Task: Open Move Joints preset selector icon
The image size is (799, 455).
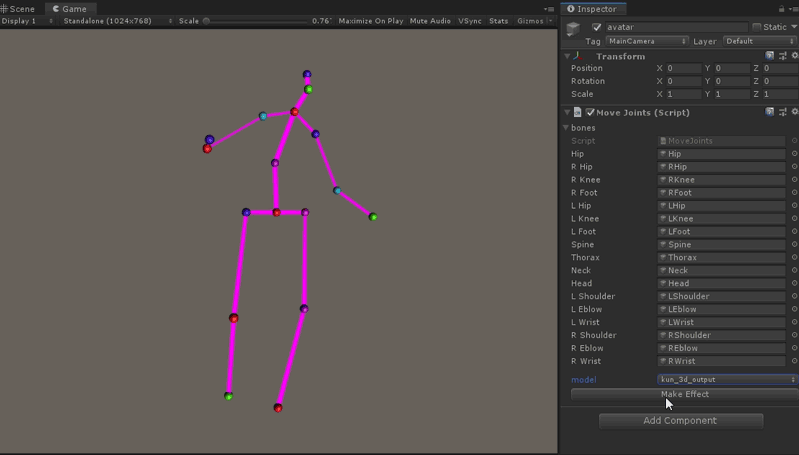Action: click(783, 112)
